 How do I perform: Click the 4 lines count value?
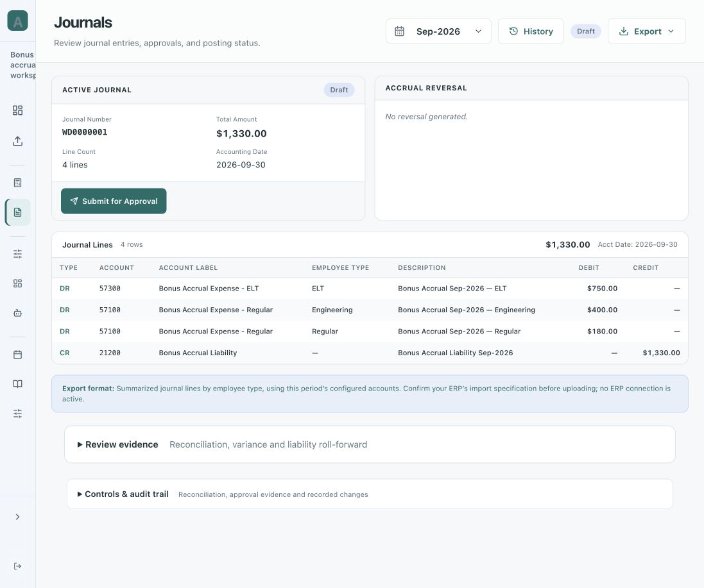(75, 165)
